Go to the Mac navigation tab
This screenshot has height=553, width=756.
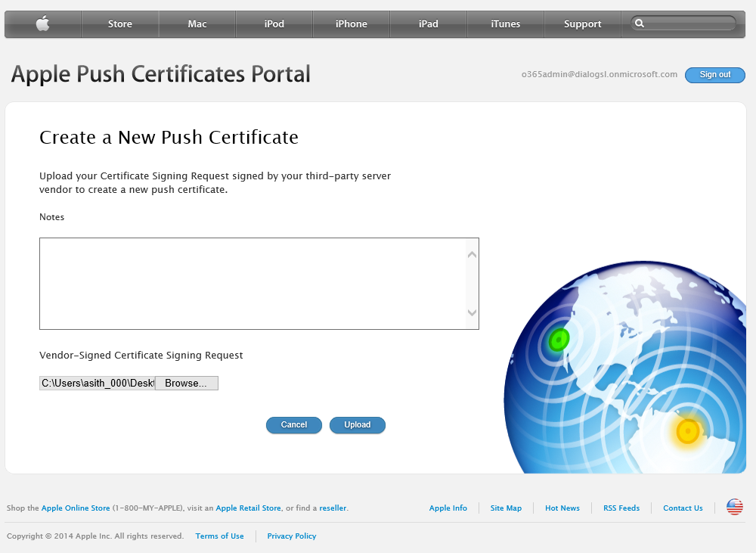(197, 23)
